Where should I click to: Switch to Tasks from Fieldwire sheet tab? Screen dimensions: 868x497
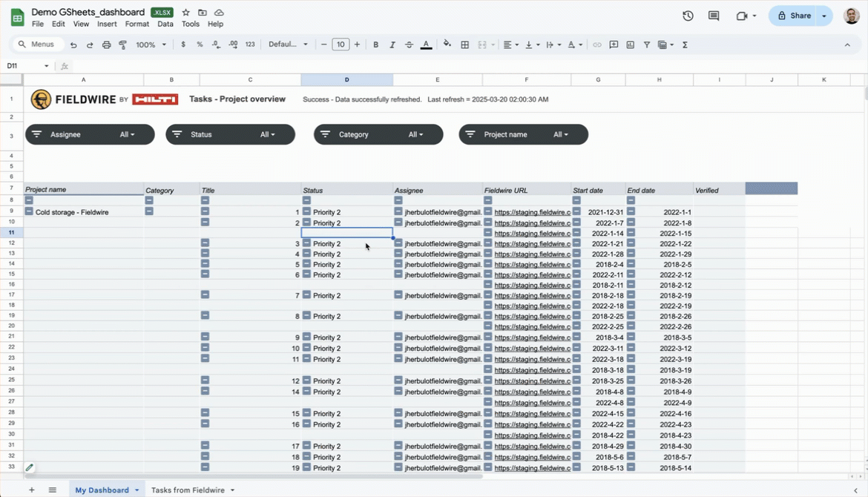click(x=188, y=490)
